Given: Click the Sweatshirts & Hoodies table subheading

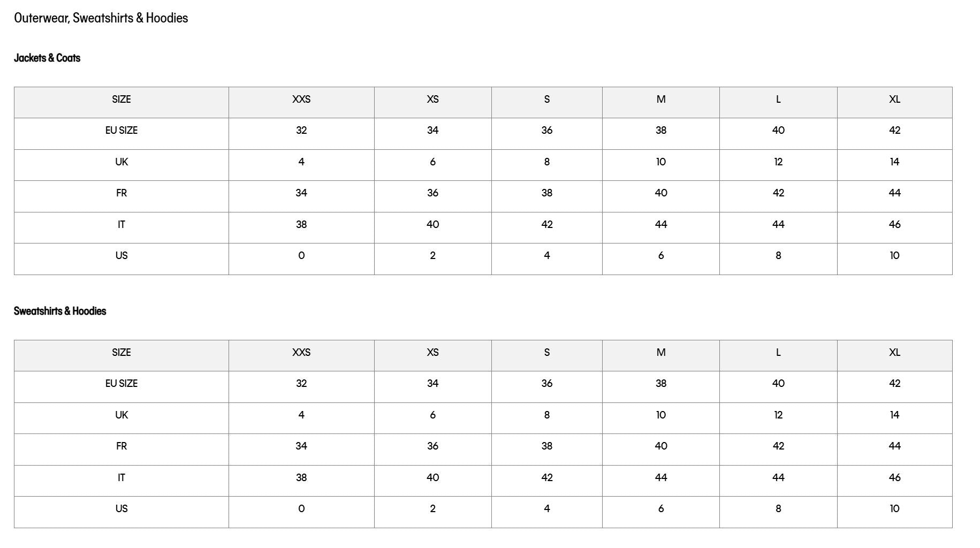Looking at the screenshot, I should [x=60, y=311].
